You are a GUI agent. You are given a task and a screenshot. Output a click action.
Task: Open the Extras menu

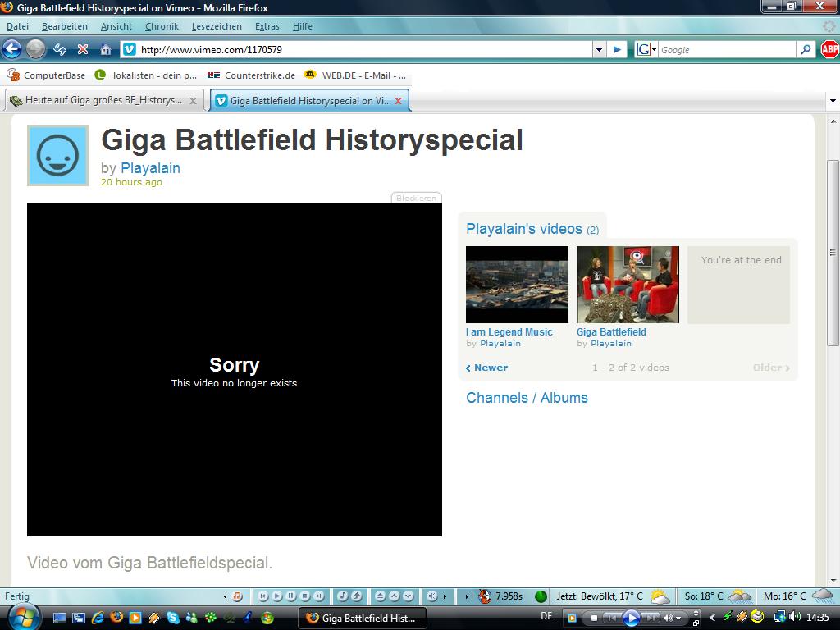(x=267, y=26)
